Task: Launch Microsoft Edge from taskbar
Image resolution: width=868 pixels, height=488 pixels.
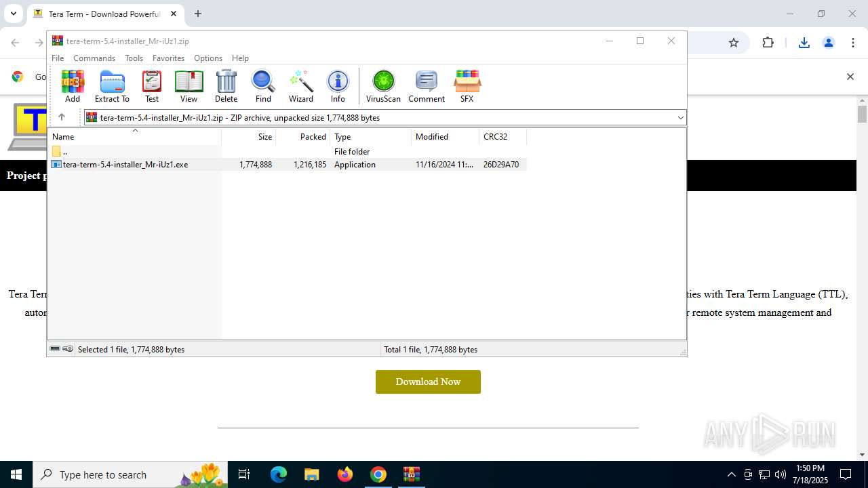Action: [x=279, y=474]
